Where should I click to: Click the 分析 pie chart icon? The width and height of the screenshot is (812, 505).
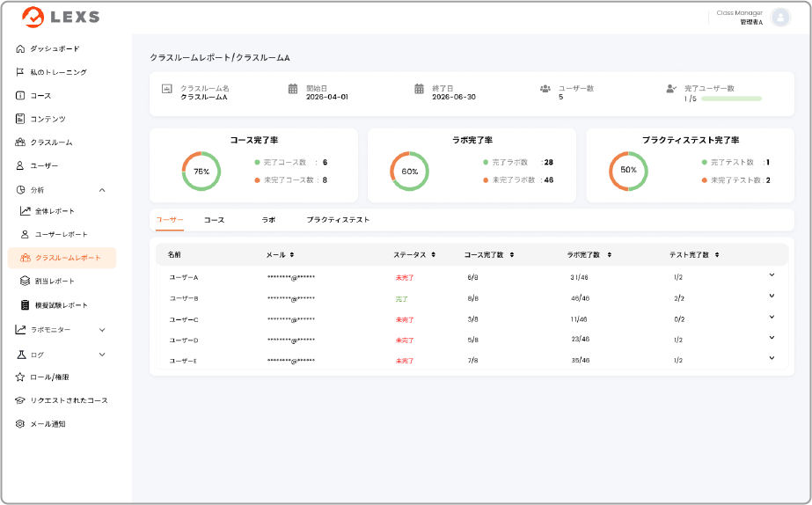20,189
